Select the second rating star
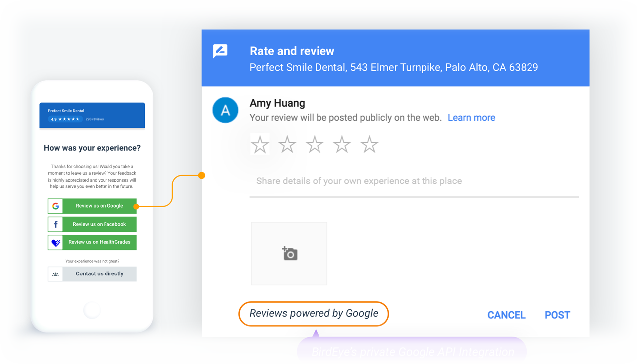 [x=287, y=145]
